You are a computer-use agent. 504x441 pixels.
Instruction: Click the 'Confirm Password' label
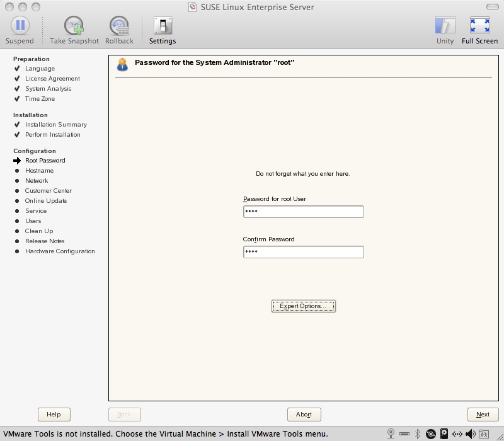(269, 239)
